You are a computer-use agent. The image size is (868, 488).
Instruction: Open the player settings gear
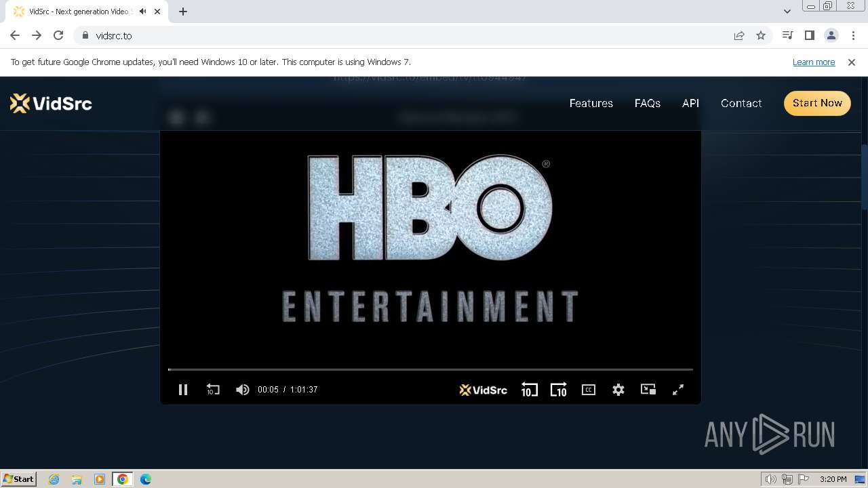click(x=618, y=390)
